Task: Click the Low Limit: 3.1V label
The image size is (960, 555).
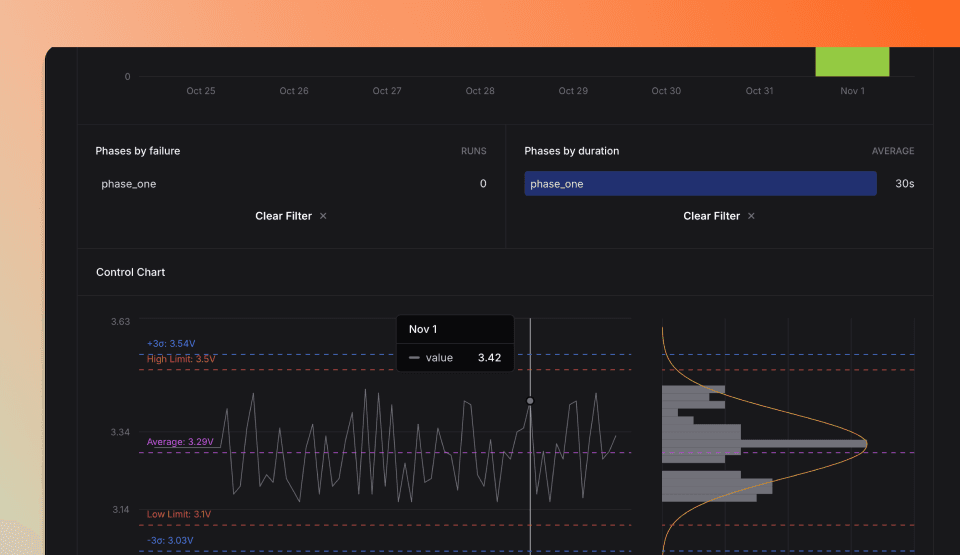Action: pyautogui.click(x=179, y=514)
